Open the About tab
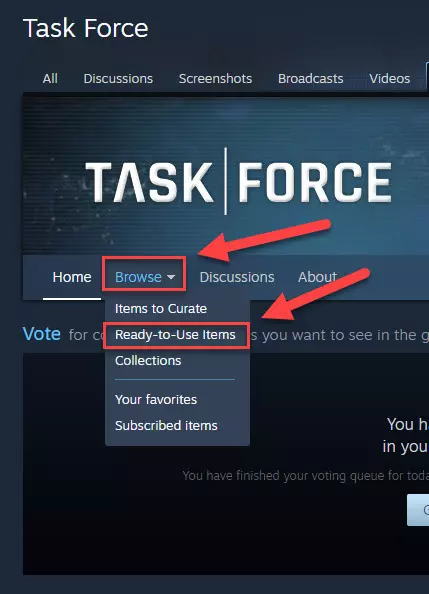 (x=317, y=277)
